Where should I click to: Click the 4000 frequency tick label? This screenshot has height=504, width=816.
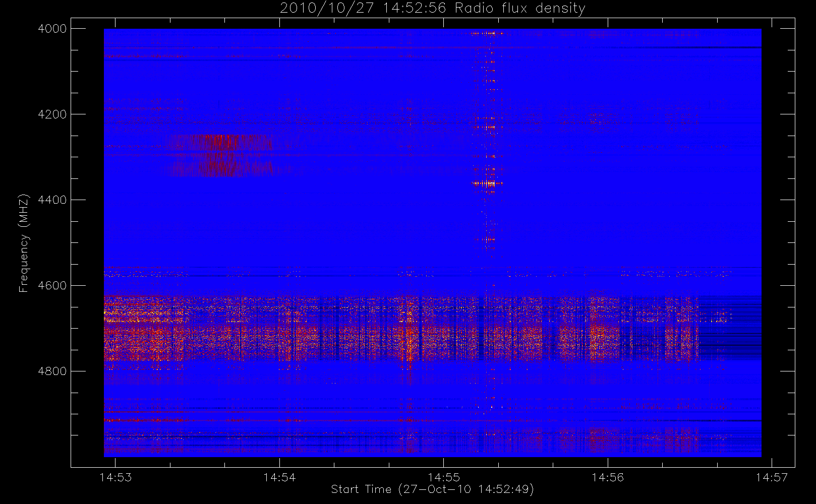point(52,29)
